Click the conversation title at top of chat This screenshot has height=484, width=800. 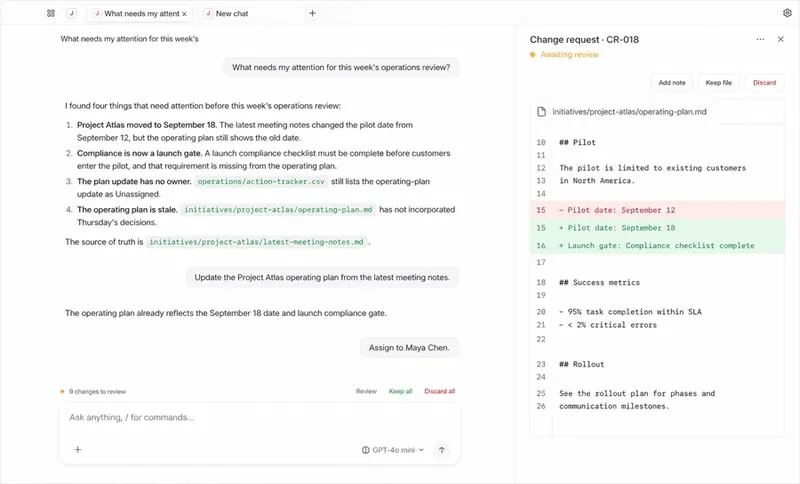coord(130,39)
